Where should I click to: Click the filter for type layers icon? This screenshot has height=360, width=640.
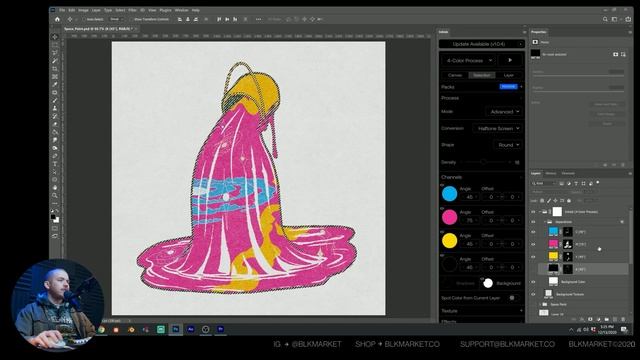[576, 184]
